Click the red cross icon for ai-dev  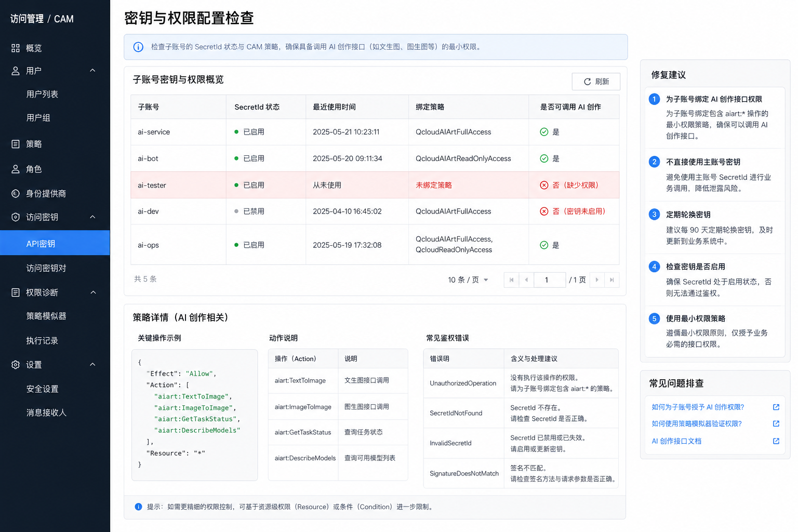click(544, 211)
